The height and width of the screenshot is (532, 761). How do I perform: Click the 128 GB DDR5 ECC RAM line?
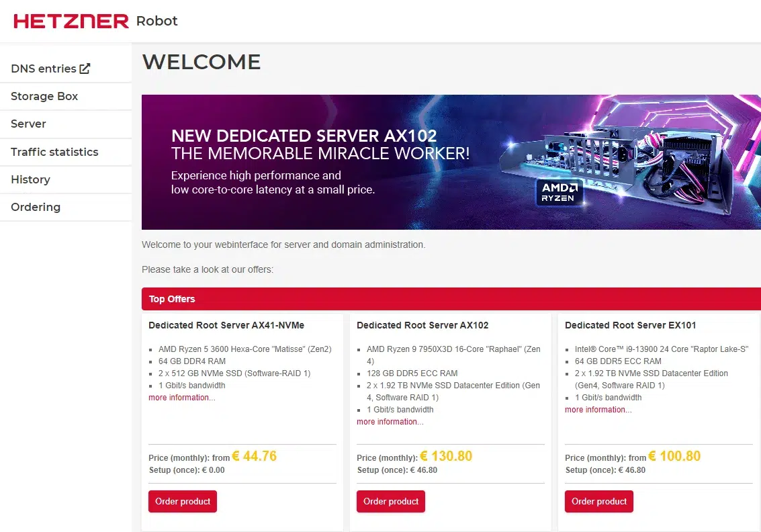point(412,373)
